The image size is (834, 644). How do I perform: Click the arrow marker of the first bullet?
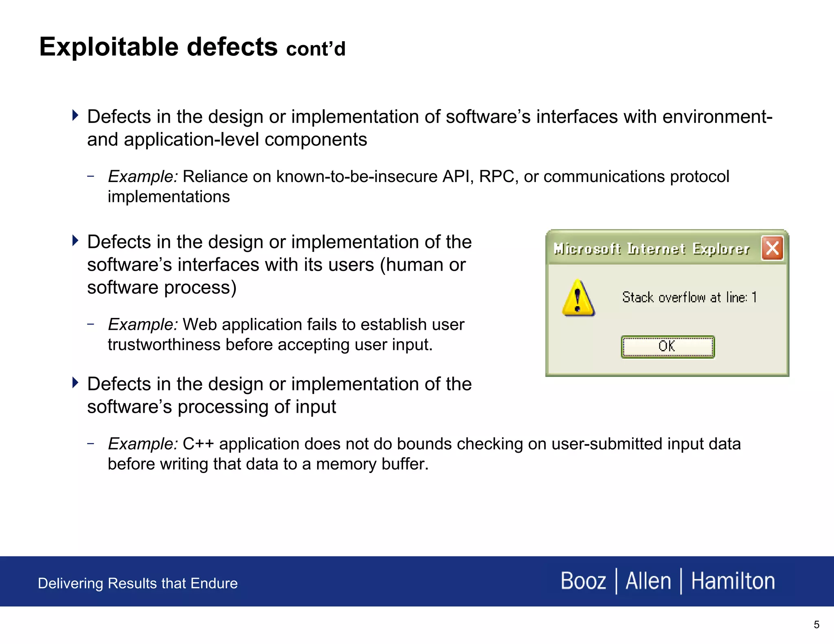point(75,115)
